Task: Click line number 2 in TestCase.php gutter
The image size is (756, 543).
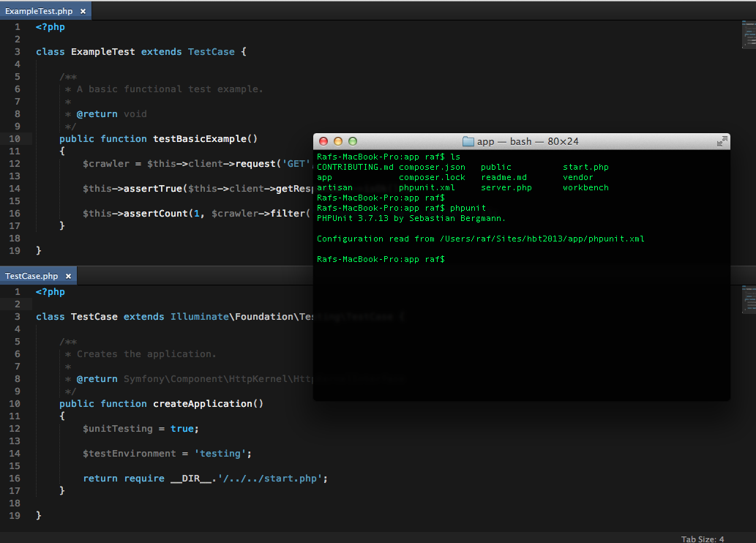Action: coord(18,304)
